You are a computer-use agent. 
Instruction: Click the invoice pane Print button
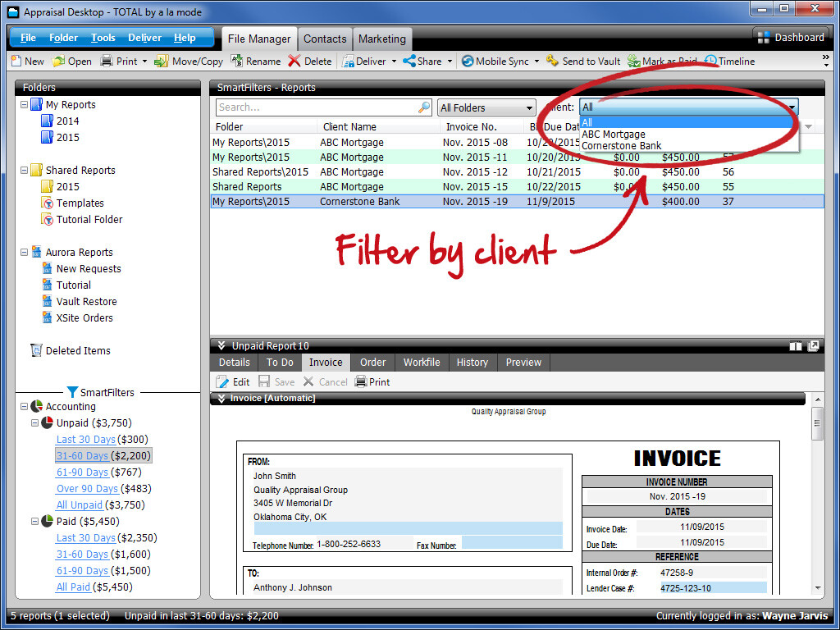tap(372, 382)
